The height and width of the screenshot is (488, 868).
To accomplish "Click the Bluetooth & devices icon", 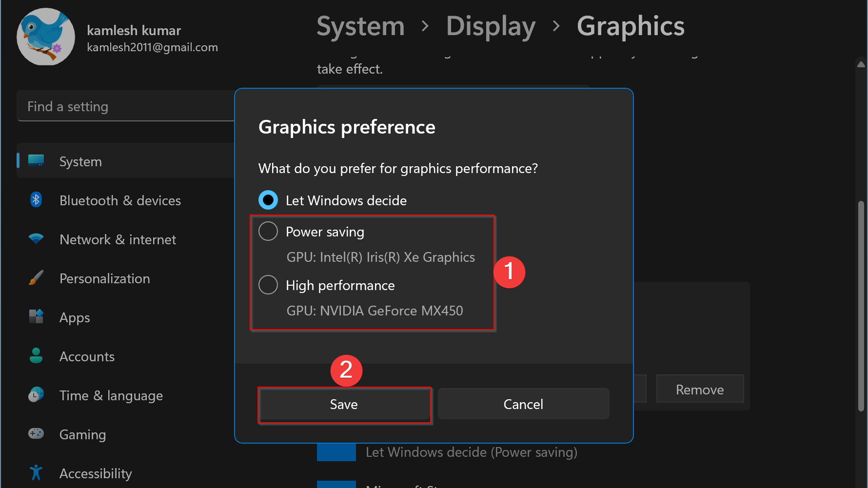I will click(36, 200).
